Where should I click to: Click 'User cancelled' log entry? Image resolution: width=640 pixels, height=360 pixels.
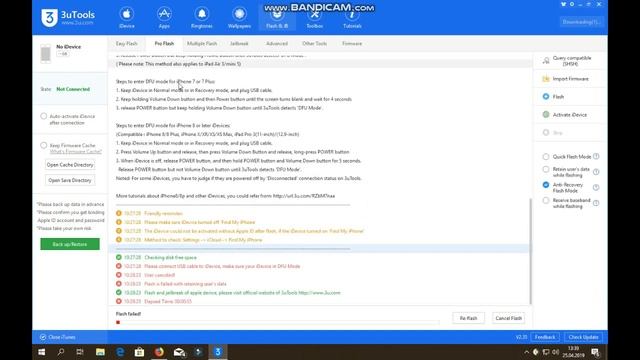tap(160, 275)
